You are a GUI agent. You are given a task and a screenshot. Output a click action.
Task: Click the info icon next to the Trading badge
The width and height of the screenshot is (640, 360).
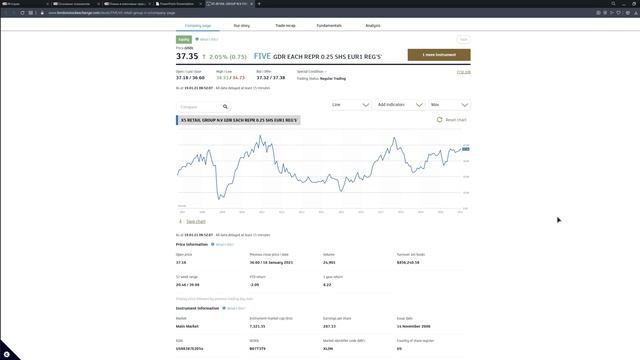click(197, 39)
